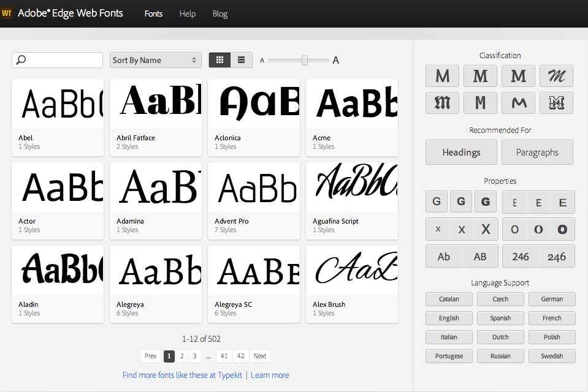
Task: Toggle Spanish language support
Action: 500,318
